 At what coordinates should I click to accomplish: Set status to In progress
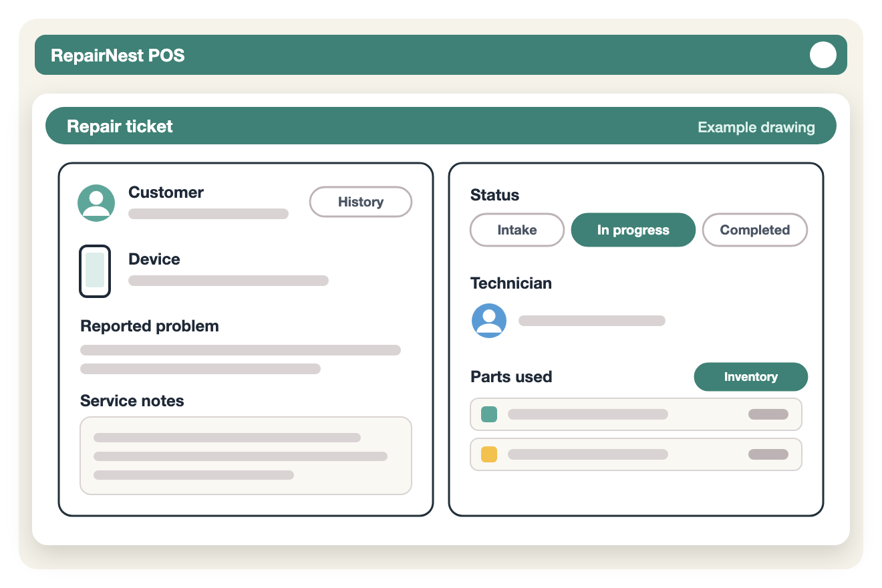point(633,230)
